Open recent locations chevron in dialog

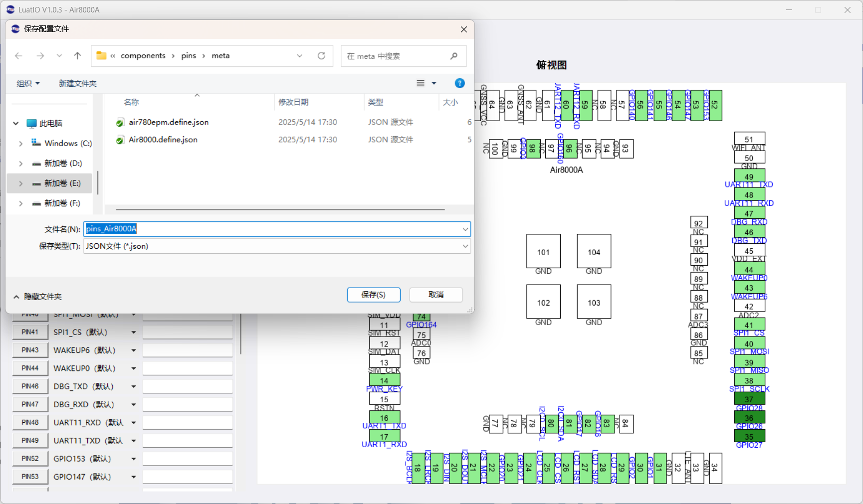pos(59,56)
